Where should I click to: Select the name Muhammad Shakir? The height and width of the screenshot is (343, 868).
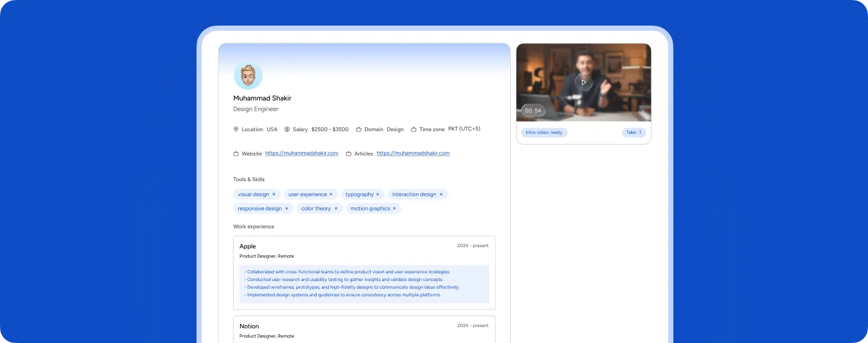point(262,98)
